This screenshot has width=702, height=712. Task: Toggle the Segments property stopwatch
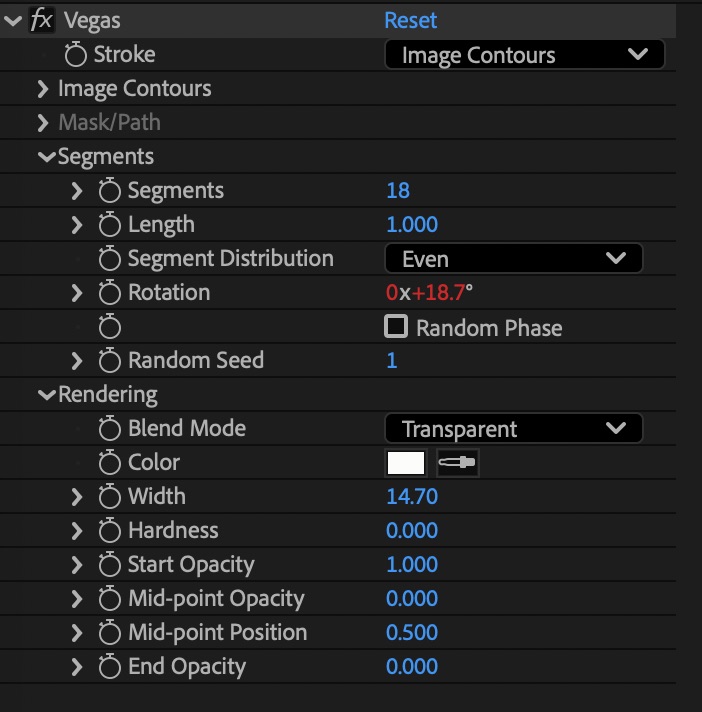(110, 191)
